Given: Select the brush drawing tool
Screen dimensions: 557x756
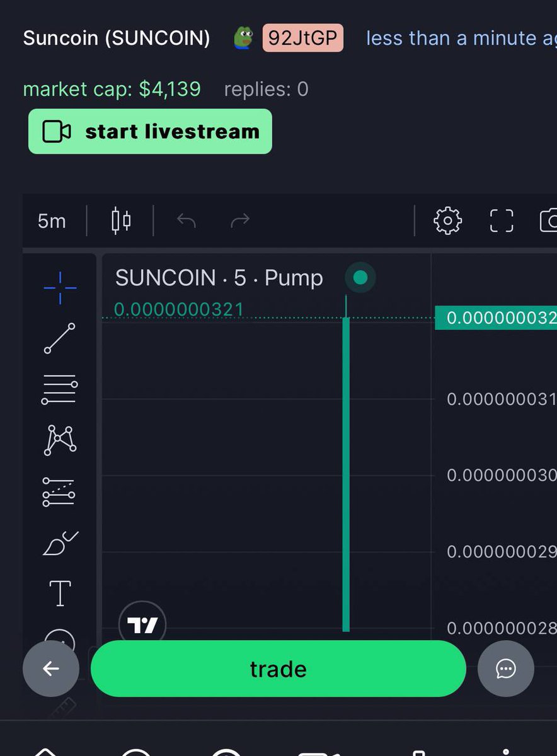Looking at the screenshot, I should click(x=60, y=543).
